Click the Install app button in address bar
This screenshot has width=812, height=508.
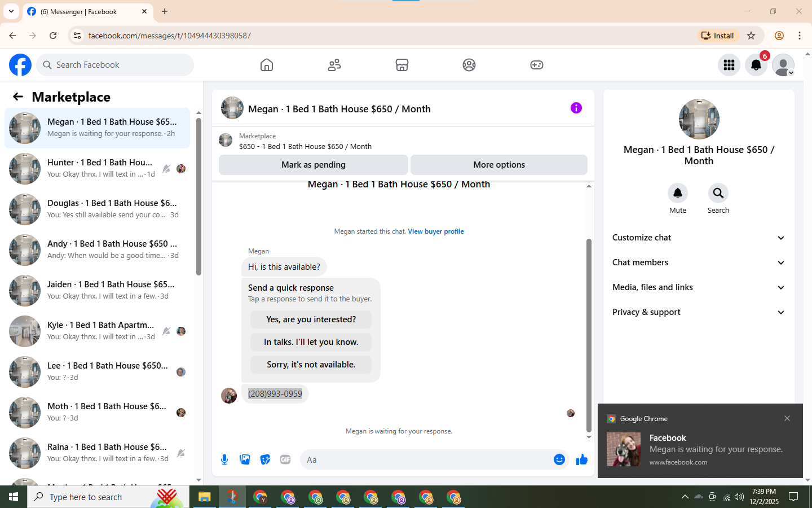pos(717,36)
